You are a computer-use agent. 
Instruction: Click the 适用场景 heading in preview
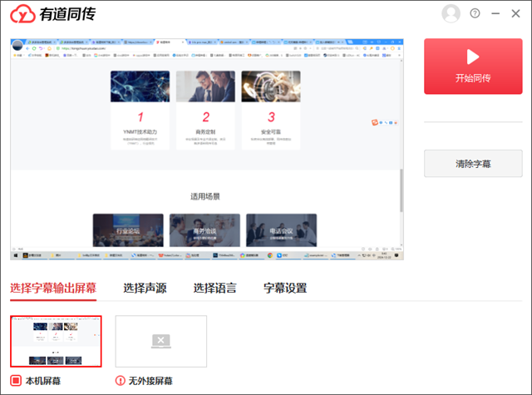205,196
